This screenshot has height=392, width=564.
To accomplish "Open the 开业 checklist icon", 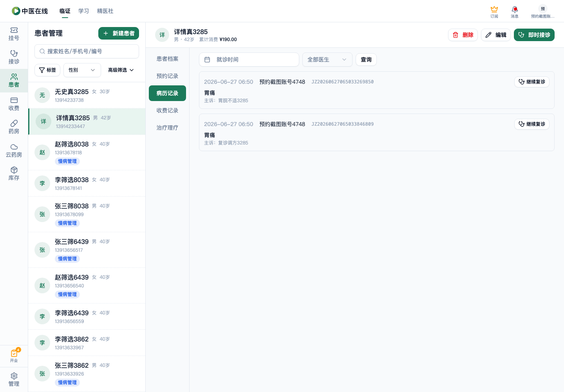I will point(14,356).
